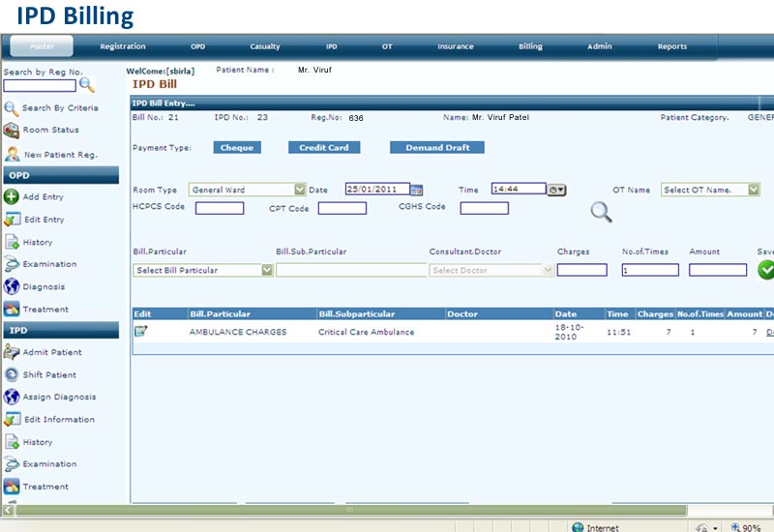
Task: Choose Credit Card payment type
Action: click(324, 148)
